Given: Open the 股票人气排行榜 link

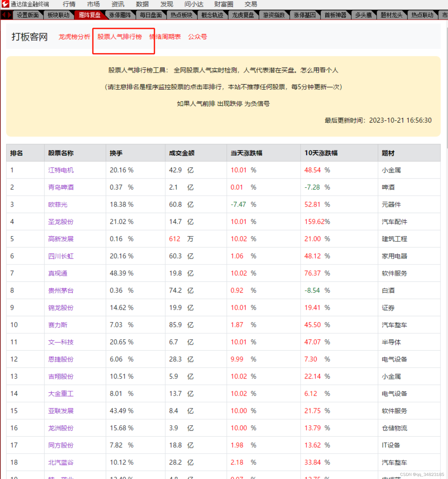Looking at the screenshot, I should point(120,37).
